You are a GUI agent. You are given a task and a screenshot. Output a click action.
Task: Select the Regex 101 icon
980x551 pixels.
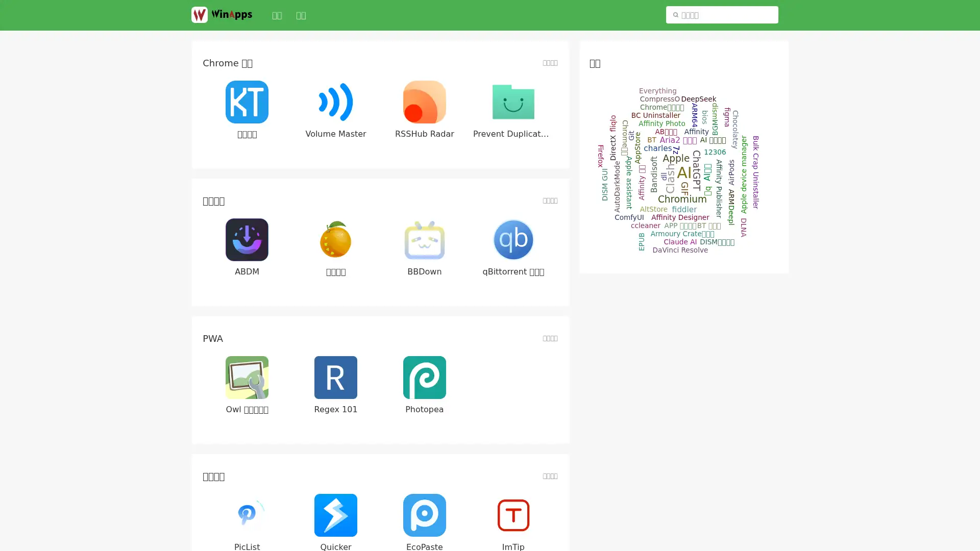[x=335, y=378]
